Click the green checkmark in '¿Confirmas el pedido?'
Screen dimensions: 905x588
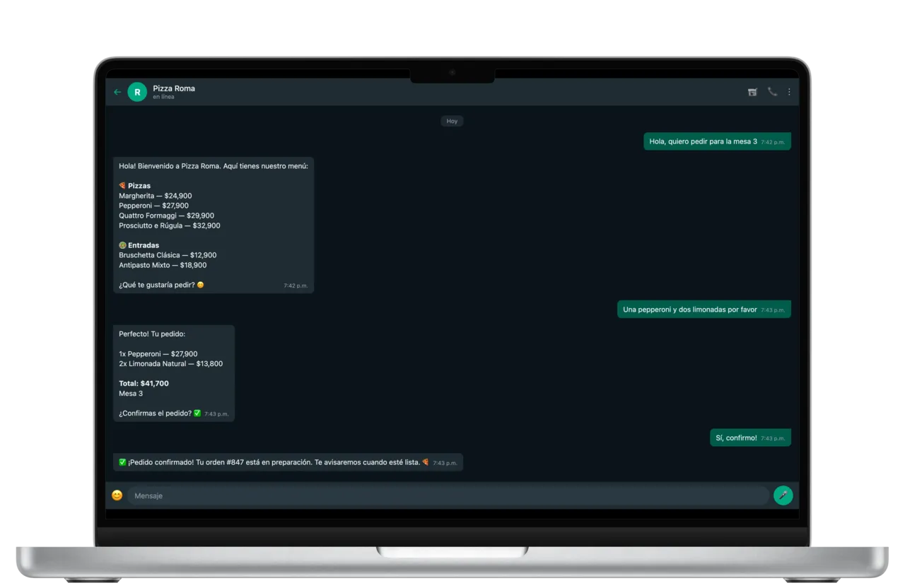pyautogui.click(x=197, y=413)
